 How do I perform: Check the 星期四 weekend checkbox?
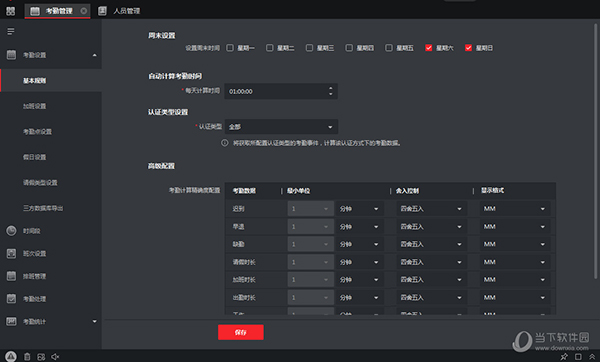coord(349,48)
